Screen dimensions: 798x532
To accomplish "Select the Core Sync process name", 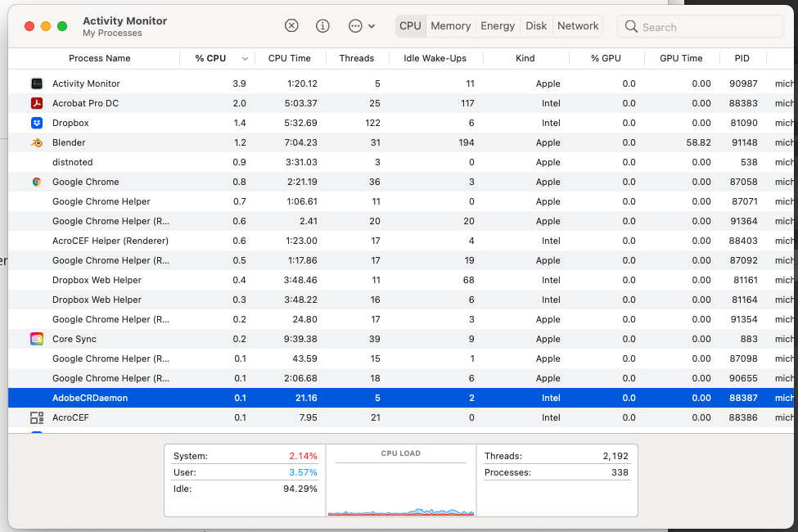I will [x=74, y=339].
